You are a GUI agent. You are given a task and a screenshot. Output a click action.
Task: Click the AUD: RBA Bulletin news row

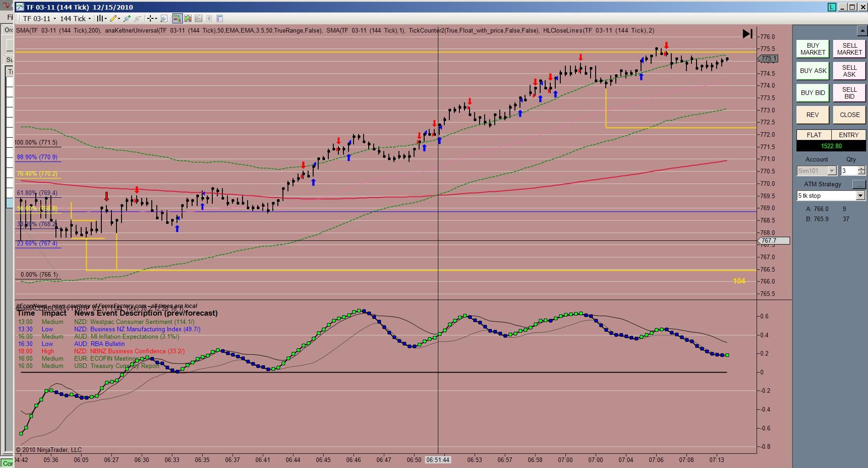pos(71,344)
